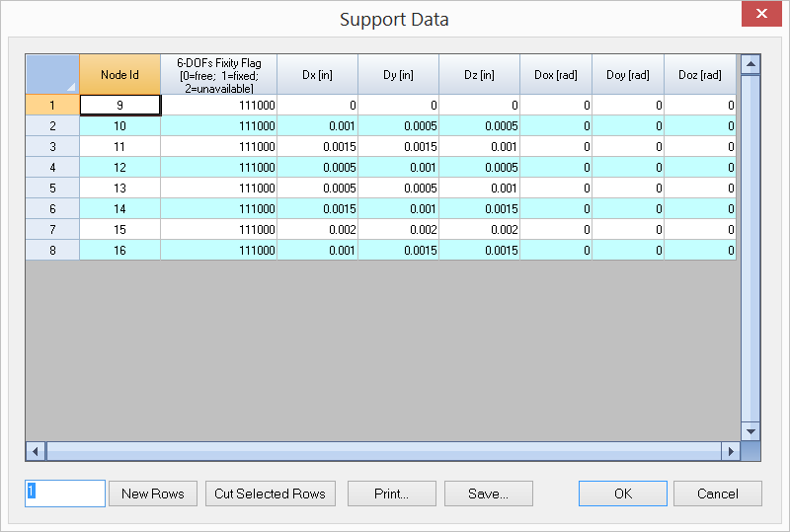Open the Print dialog
Viewport: 790px width, 532px height.
point(391,494)
